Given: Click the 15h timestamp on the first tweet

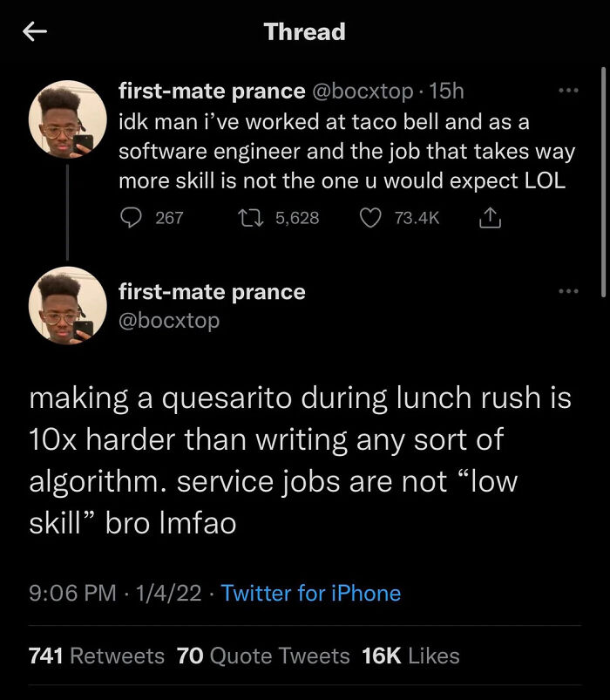Looking at the screenshot, I should (x=444, y=91).
